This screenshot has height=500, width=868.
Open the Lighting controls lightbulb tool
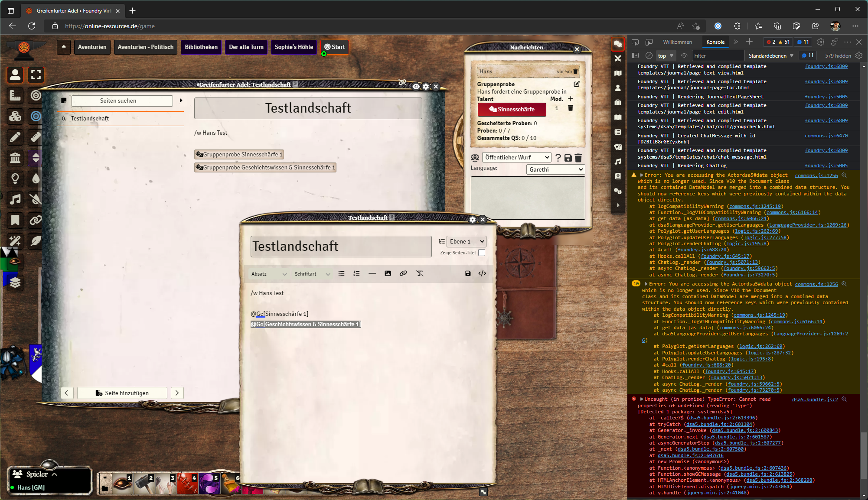click(x=15, y=179)
